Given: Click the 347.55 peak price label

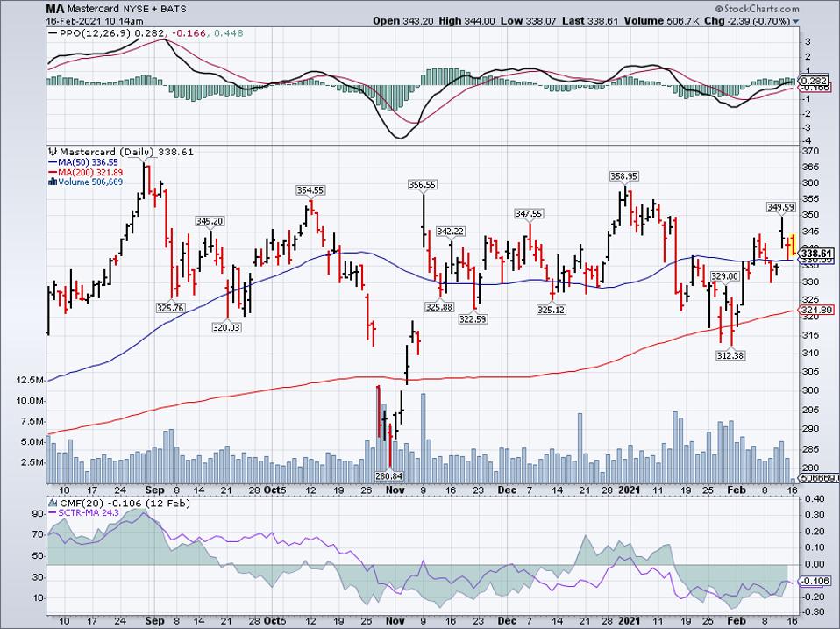Looking at the screenshot, I should point(529,214).
